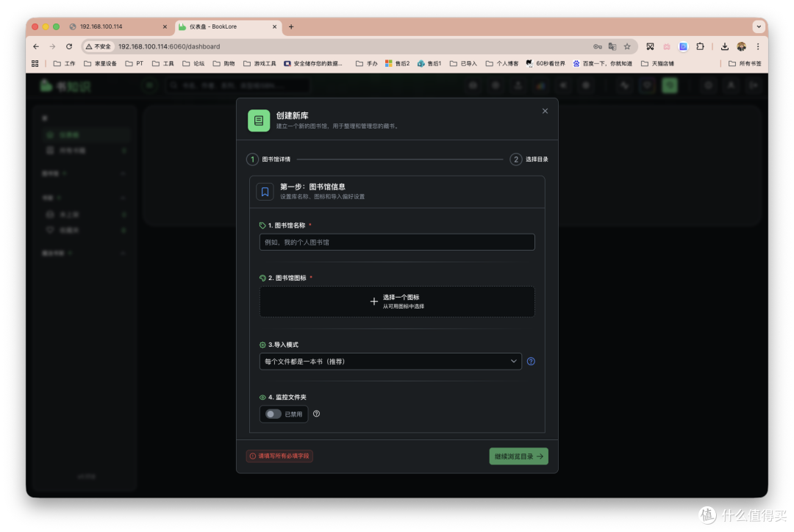794x532 pixels.
Task: Open the 家里设备 bookmark folder
Action: (x=100, y=64)
